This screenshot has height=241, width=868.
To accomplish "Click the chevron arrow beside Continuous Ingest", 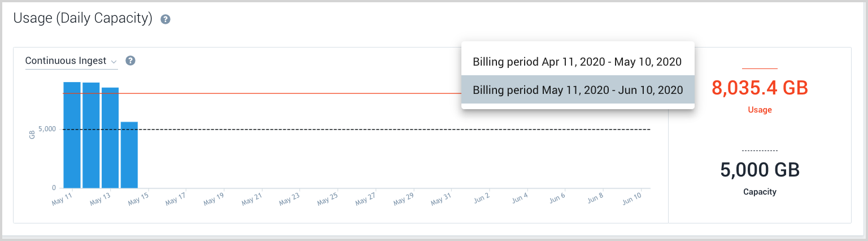I will coord(114,62).
